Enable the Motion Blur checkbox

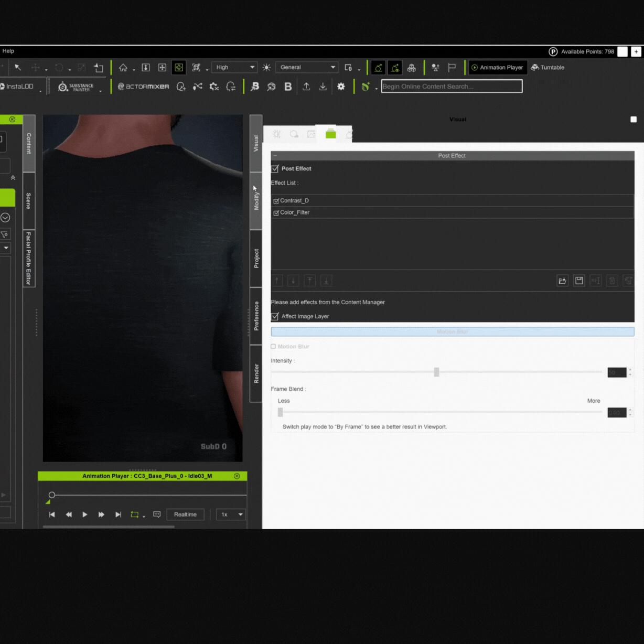pos(273,347)
